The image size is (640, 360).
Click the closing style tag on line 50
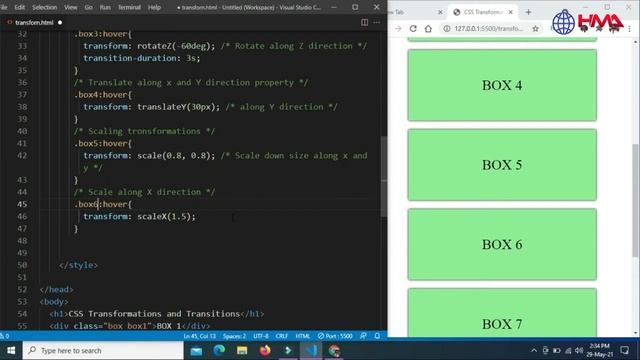(x=78, y=265)
